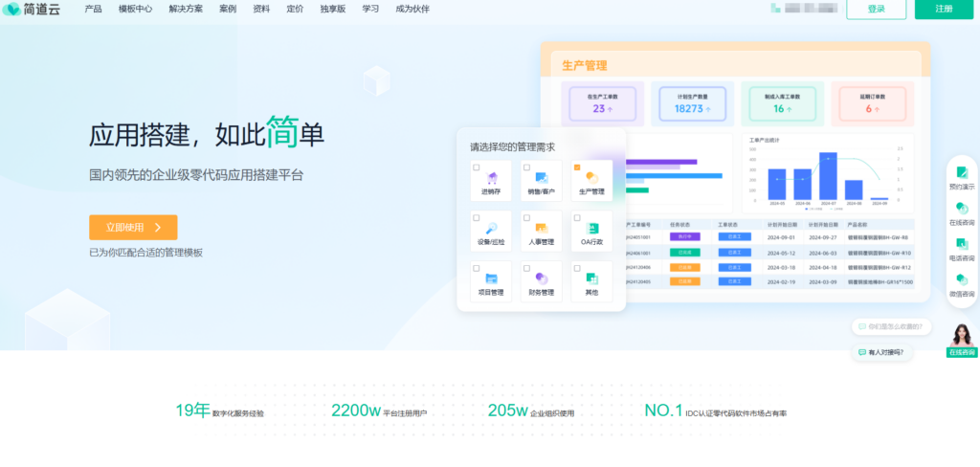Click the online consultant avatar photo
980x467 pixels.
point(962,335)
